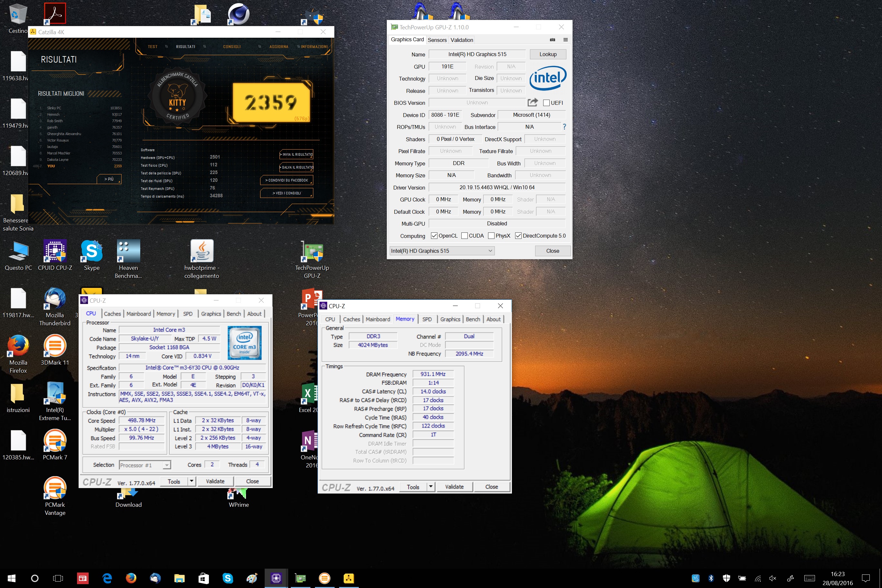Click INVIA IL RISULTATO in Catzilla
Screen dimensions: 882x588
pyautogui.click(x=296, y=154)
